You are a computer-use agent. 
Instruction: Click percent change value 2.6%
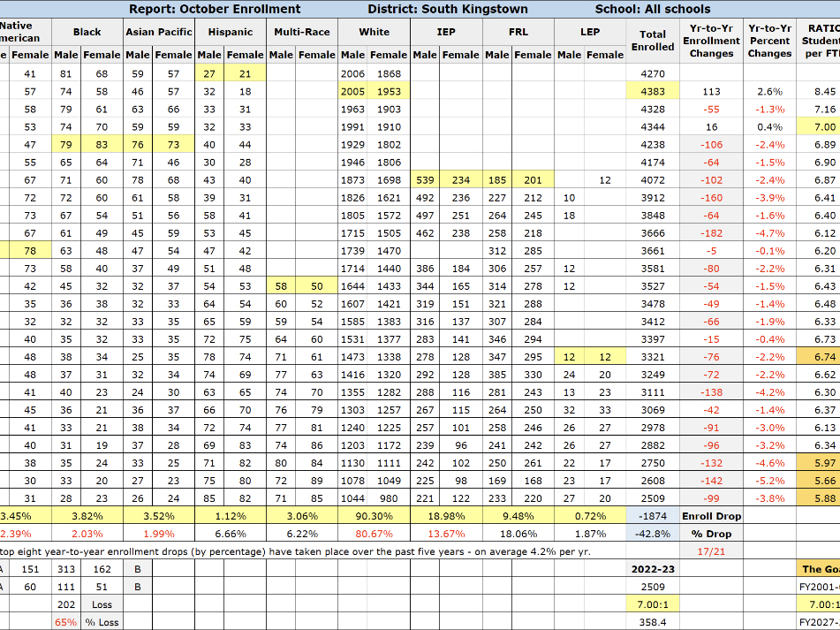click(x=770, y=92)
